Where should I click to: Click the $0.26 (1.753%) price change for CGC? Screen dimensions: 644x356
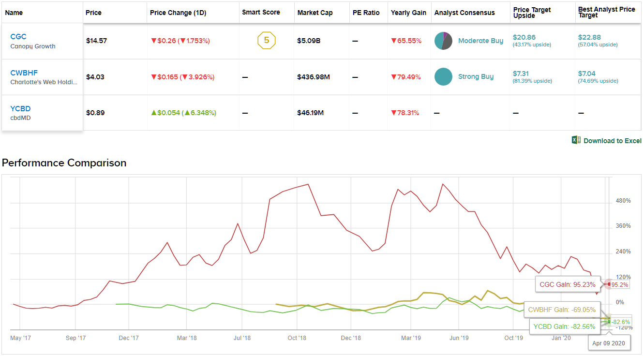pyautogui.click(x=180, y=41)
